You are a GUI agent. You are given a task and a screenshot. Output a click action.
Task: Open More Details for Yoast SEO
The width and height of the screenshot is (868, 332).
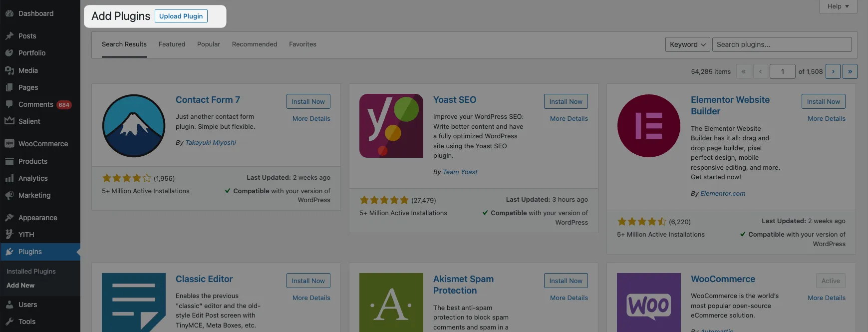(x=569, y=119)
